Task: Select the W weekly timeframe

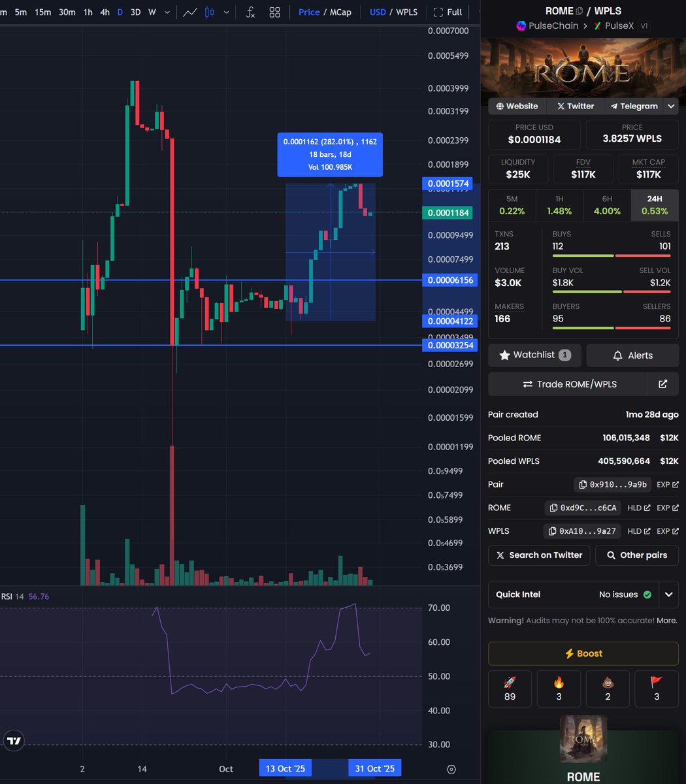Action: point(152,12)
